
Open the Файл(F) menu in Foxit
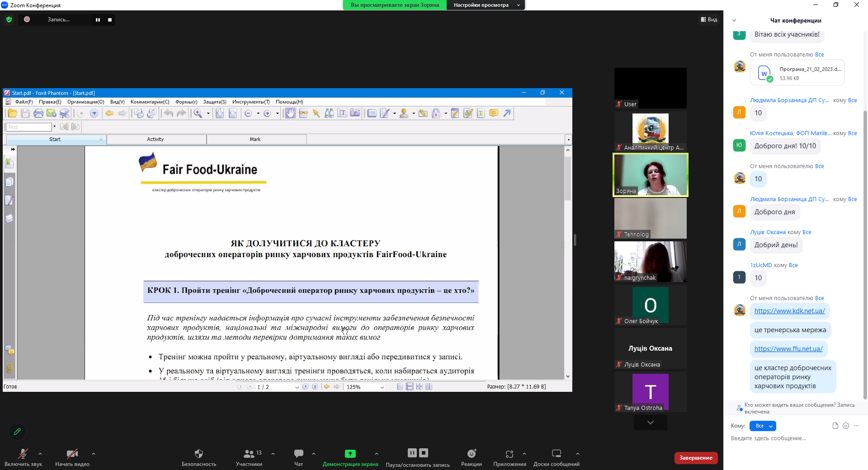coord(24,102)
